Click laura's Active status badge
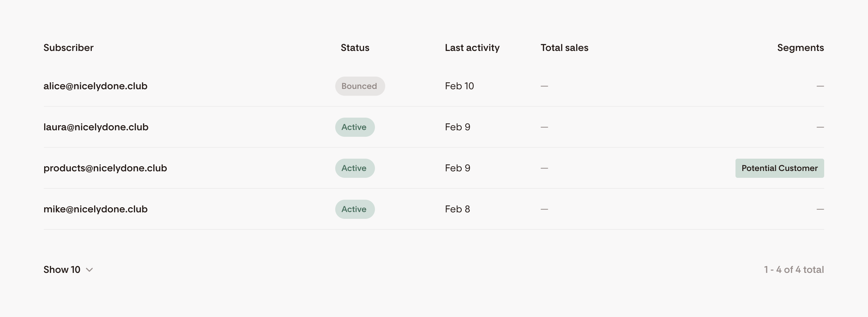868x317 pixels. [354, 127]
